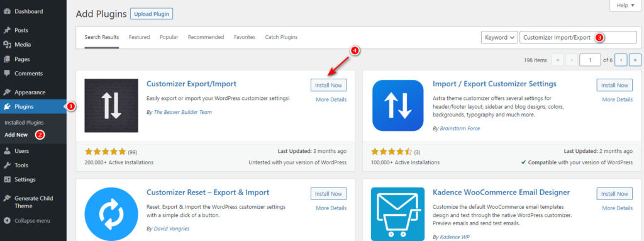Click the Media icon in sidebar
Image resolution: width=644 pixels, height=241 pixels.
tap(6, 45)
